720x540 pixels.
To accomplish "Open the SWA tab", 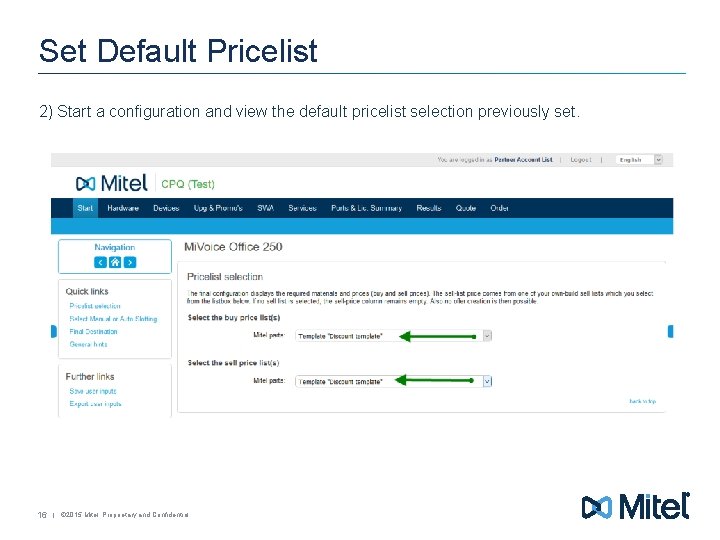I will 265,208.
